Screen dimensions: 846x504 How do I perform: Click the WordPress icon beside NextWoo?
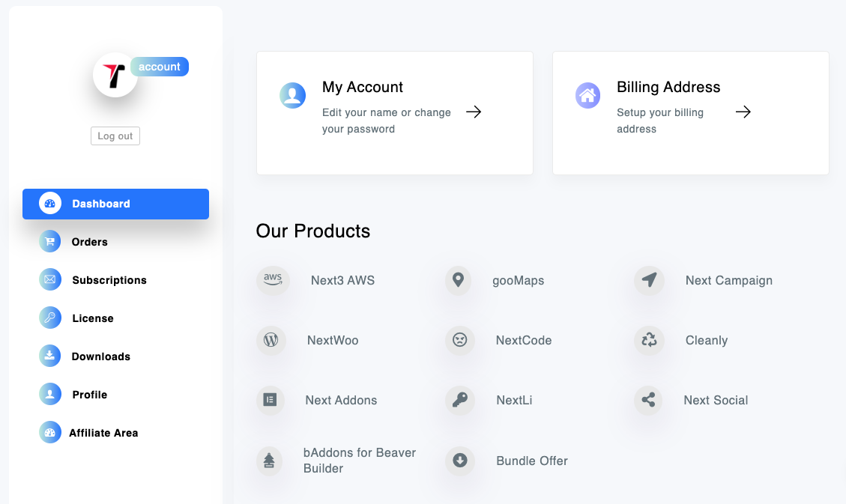point(271,340)
